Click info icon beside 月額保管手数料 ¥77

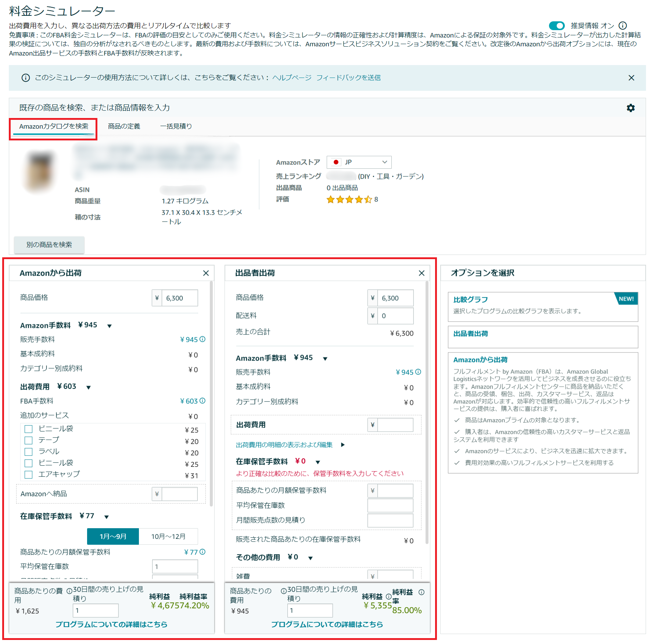click(202, 552)
